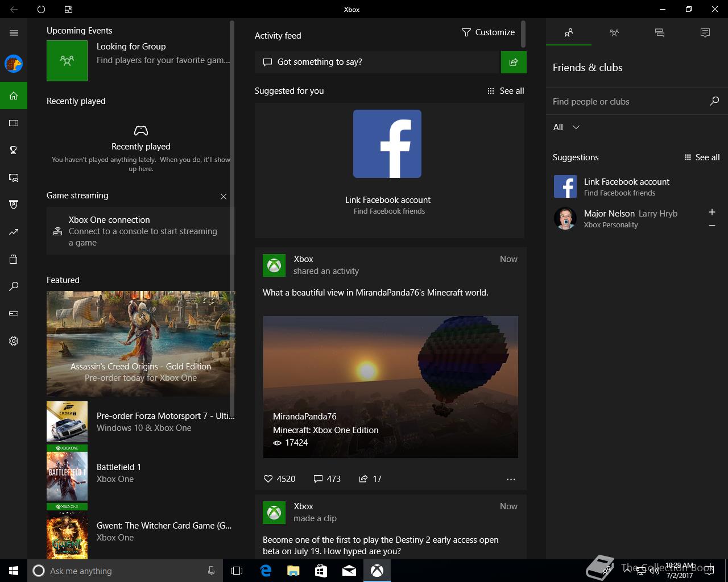This screenshot has width=728, height=582.
Task: Open the hamburger navigation menu
Action: tap(14, 33)
